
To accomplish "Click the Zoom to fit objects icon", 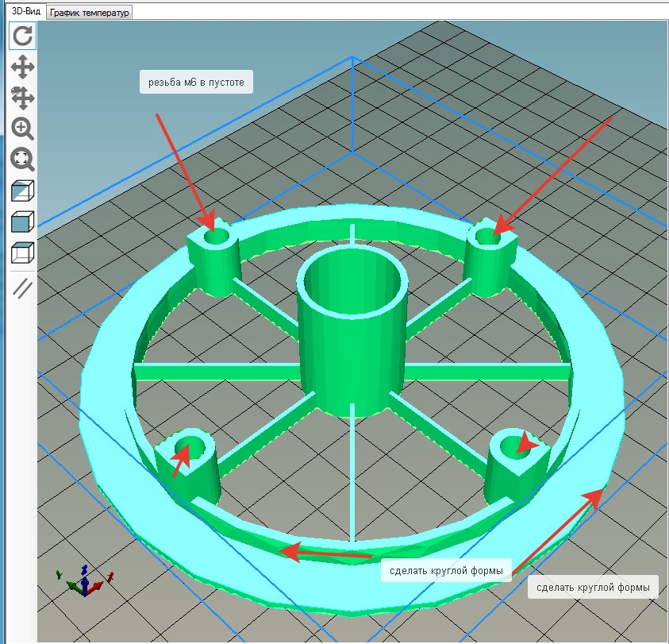I will [x=22, y=160].
